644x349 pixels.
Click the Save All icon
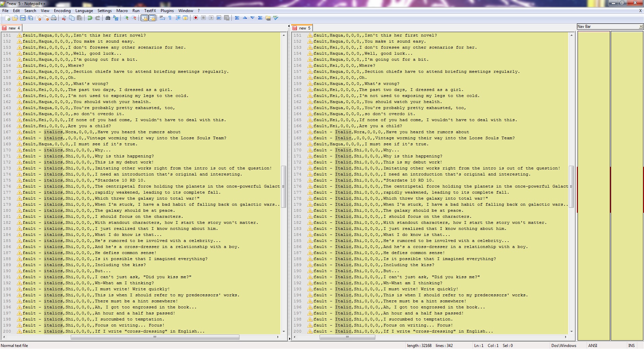(31, 18)
